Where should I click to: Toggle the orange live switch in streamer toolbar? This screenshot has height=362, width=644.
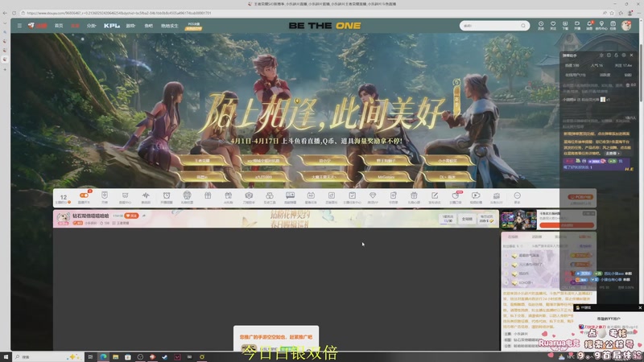pos(84,196)
